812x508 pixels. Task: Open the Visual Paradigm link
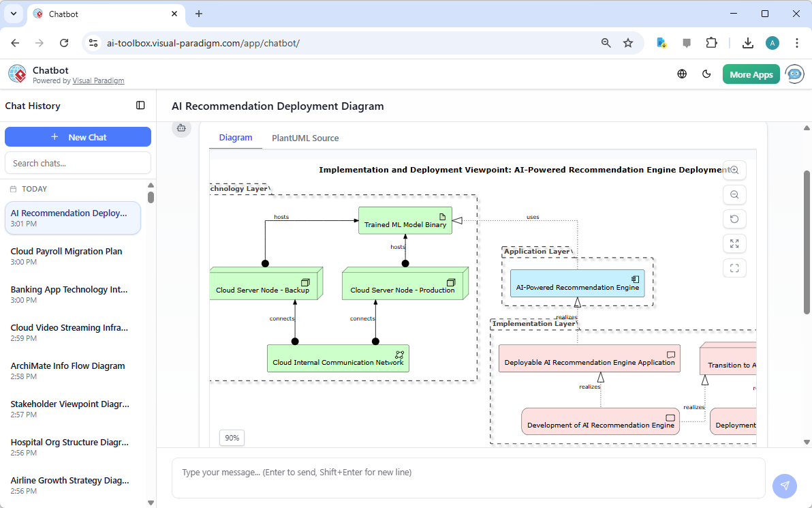(98, 80)
